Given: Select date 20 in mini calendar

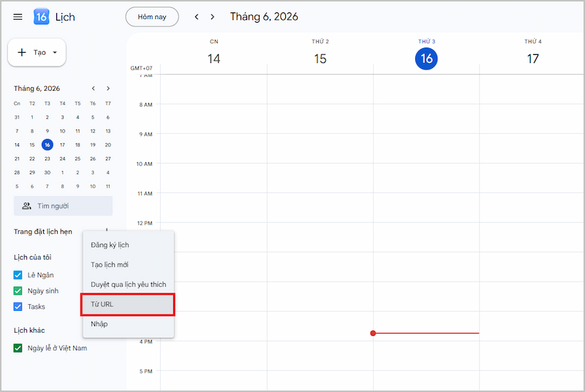Looking at the screenshot, I should click(x=107, y=145).
